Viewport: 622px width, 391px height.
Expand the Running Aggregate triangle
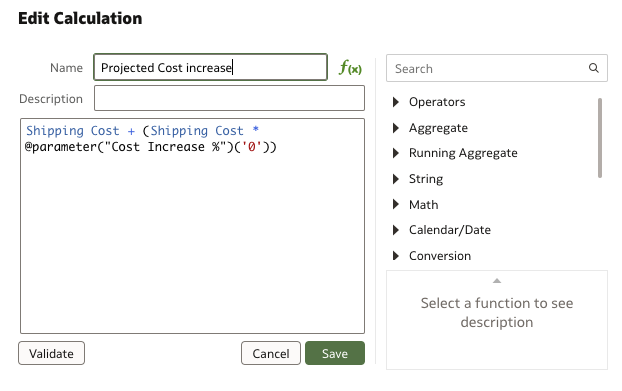(395, 153)
